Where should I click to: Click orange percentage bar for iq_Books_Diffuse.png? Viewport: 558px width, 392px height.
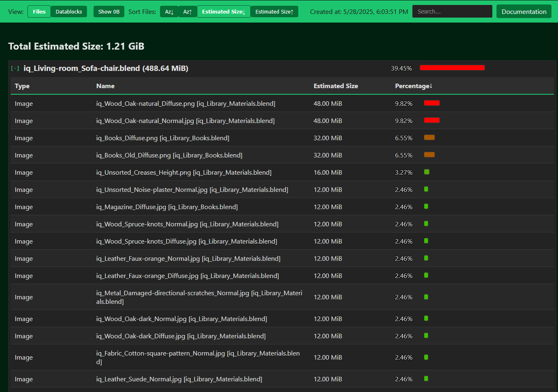click(x=429, y=137)
